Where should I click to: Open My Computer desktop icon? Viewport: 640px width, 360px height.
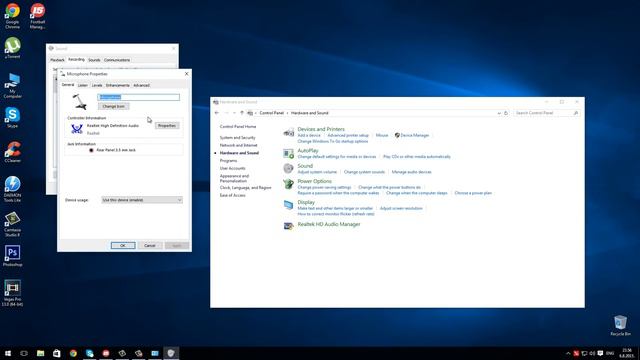[x=12, y=85]
